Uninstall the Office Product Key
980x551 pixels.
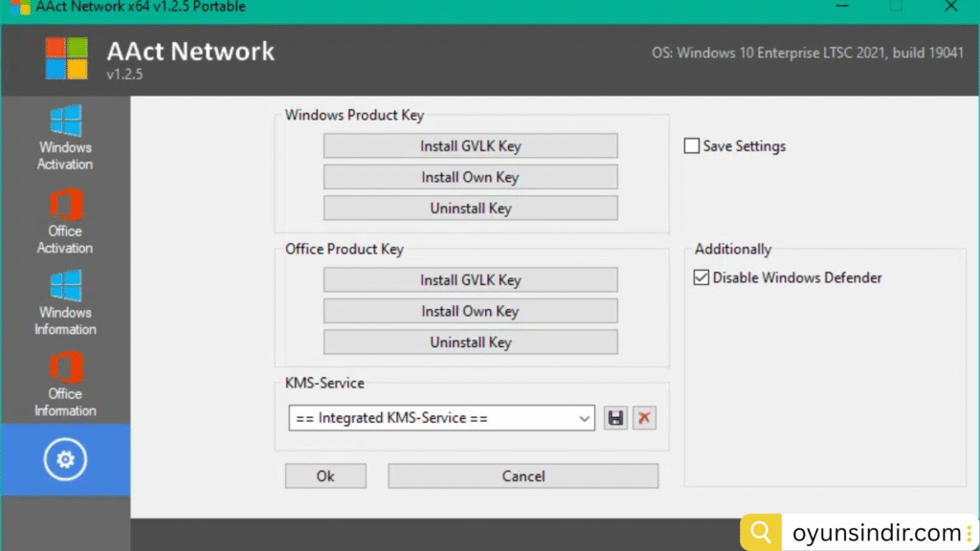[x=470, y=342]
